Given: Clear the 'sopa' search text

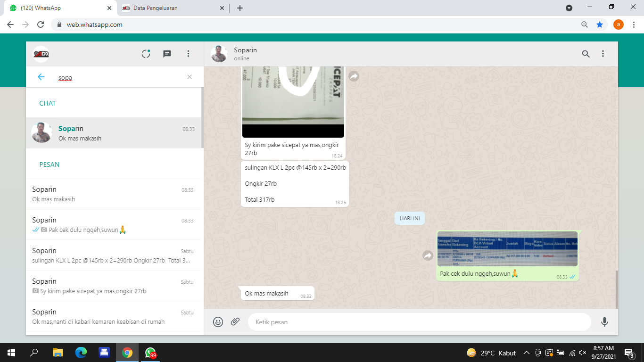Looking at the screenshot, I should pyautogui.click(x=190, y=77).
